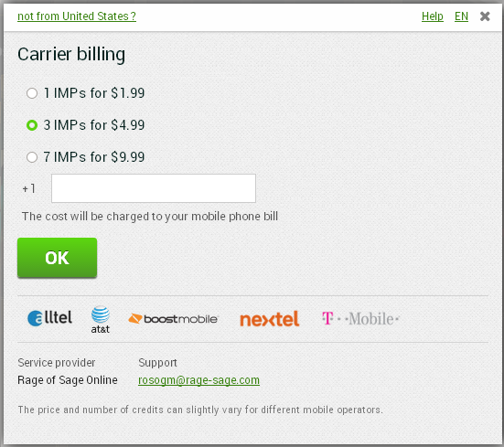Screen dimensions: 504x447
Task: Click the Nextel logo
Action: 269,319
